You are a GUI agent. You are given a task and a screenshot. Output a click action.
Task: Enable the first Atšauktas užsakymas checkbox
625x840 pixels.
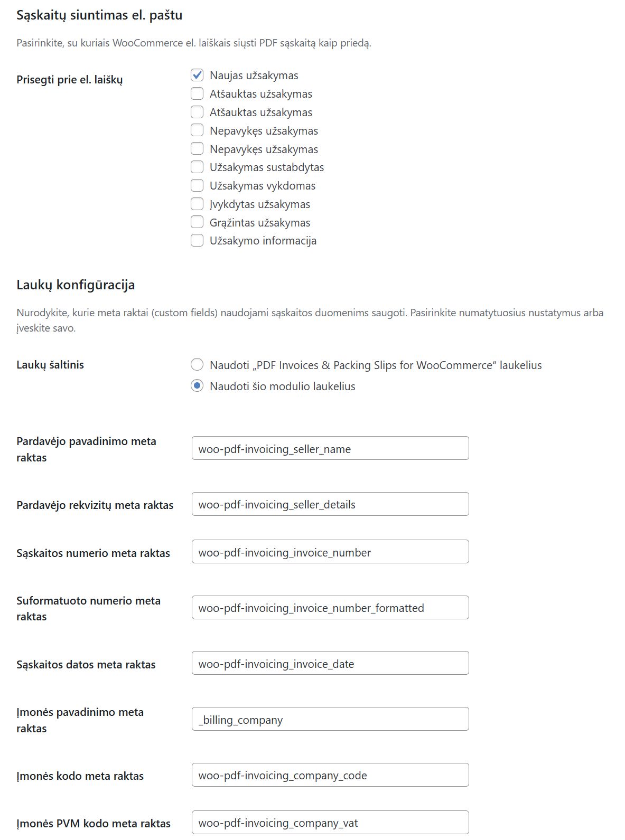point(197,94)
